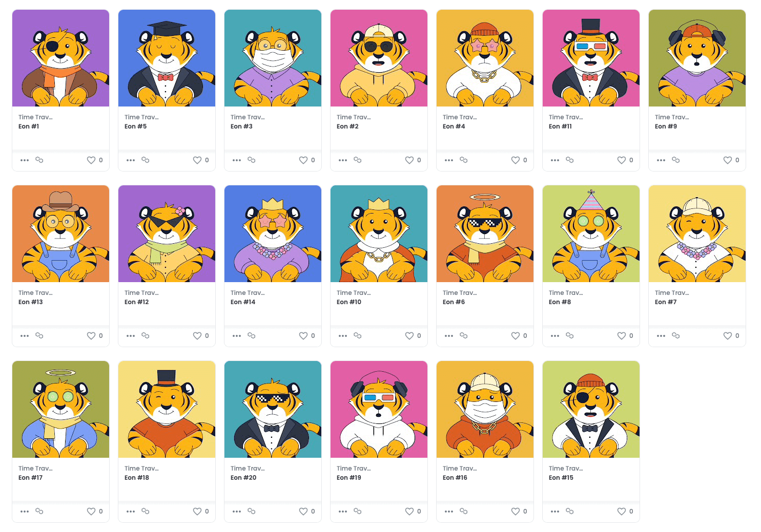Open more options dots for Eon #4
The width and height of the screenshot is (761, 532).
tap(449, 160)
